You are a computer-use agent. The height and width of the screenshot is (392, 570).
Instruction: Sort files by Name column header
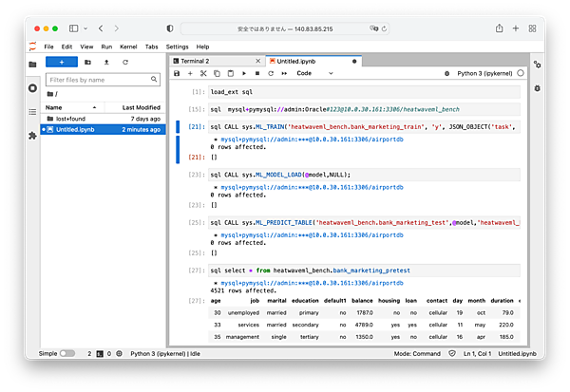point(54,107)
